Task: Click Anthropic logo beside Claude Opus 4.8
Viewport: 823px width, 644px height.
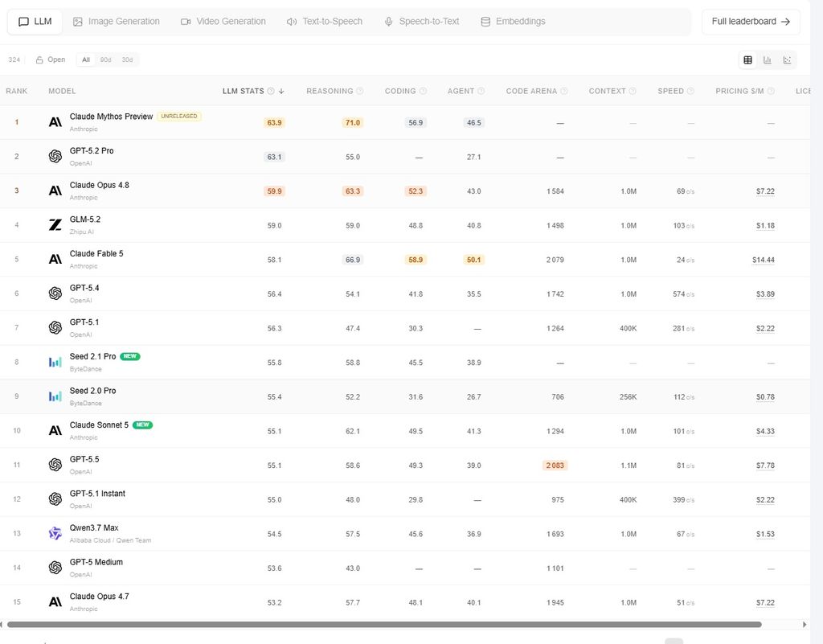Action: coord(55,191)
